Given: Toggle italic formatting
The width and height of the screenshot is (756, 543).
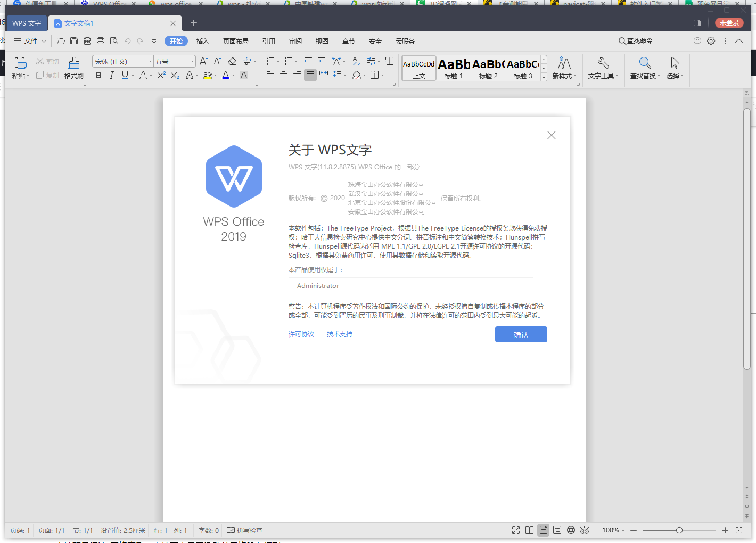Looking at the screenshot, I should (x=111, y=76).
